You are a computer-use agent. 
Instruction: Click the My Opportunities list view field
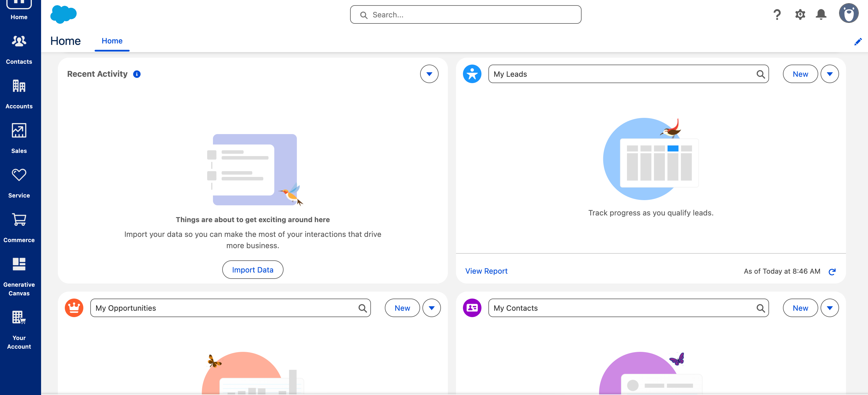(230, 308)
